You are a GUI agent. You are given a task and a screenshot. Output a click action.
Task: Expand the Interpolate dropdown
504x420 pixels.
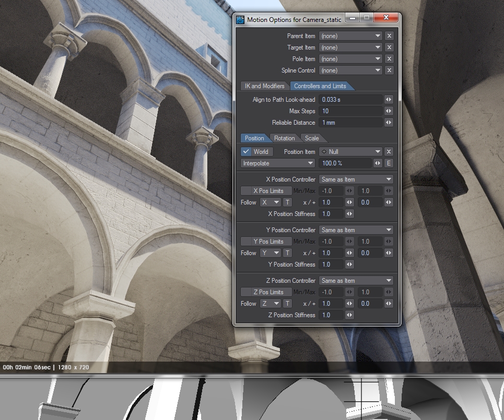[x=278, y=163]
